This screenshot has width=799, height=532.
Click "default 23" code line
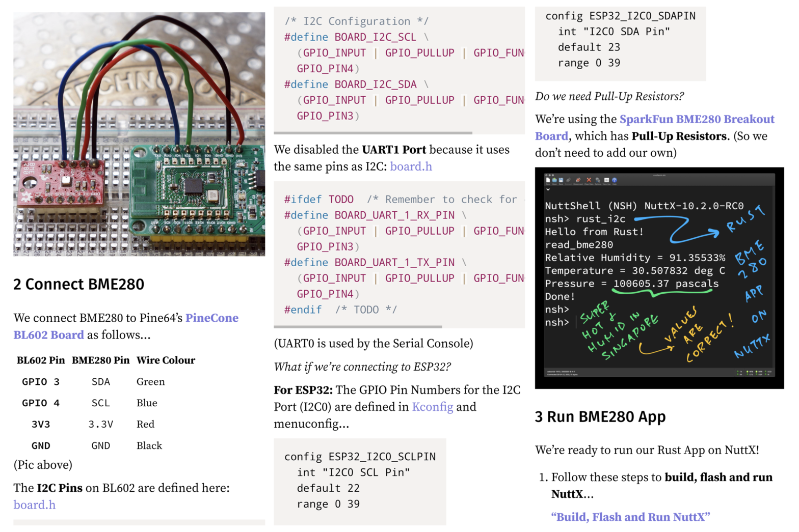589,47
